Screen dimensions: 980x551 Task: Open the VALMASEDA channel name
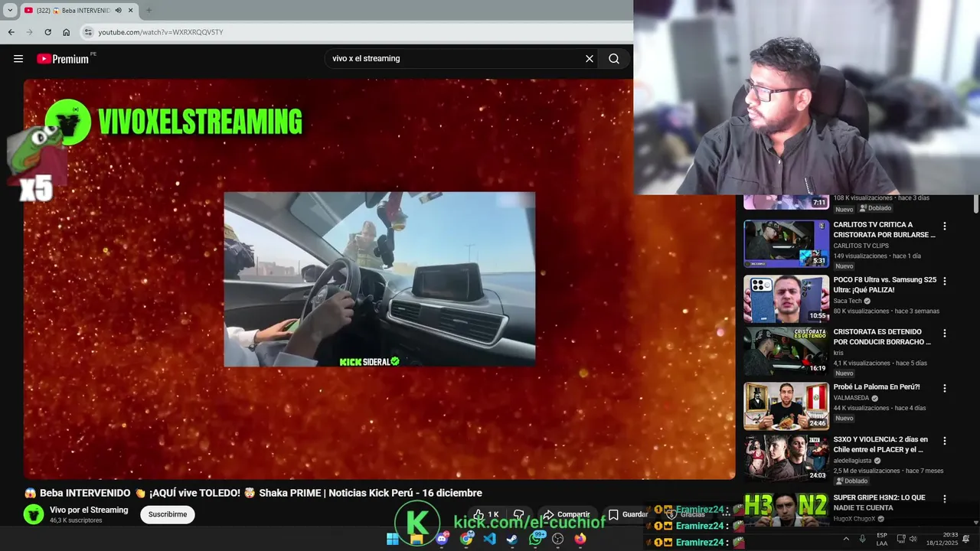(x=851, y=398)
